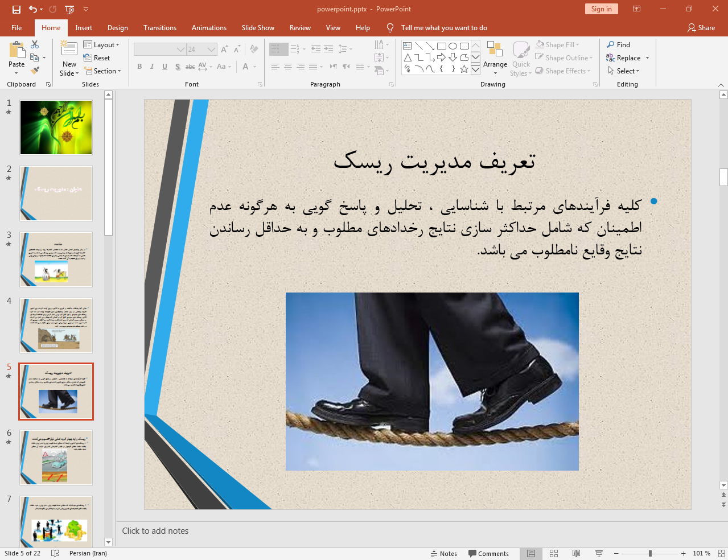Switch to the Transitions tab
This screenshot has width=728, height=560.
pos(160,27)
